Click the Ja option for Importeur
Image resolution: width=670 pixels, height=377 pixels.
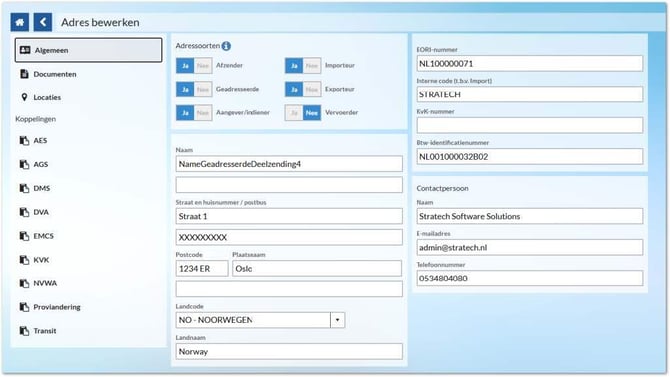[x=294, y=66]
